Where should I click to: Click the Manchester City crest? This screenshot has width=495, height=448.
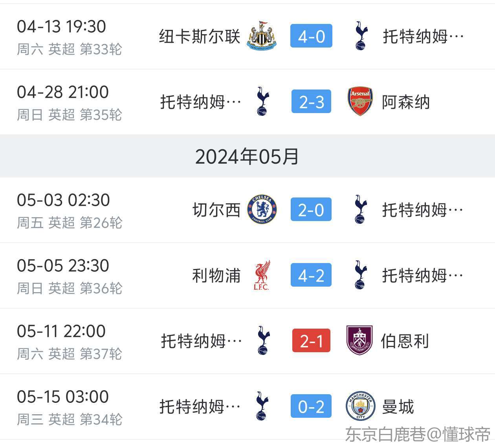(x=360, y=406)
